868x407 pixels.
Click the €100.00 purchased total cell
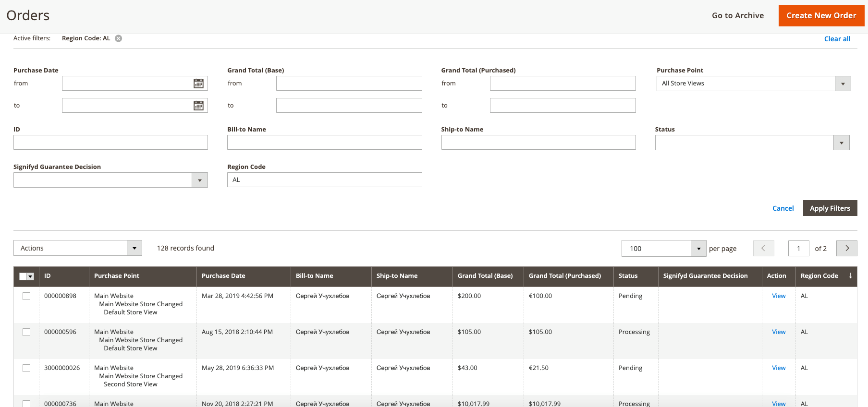pos(540,296)
